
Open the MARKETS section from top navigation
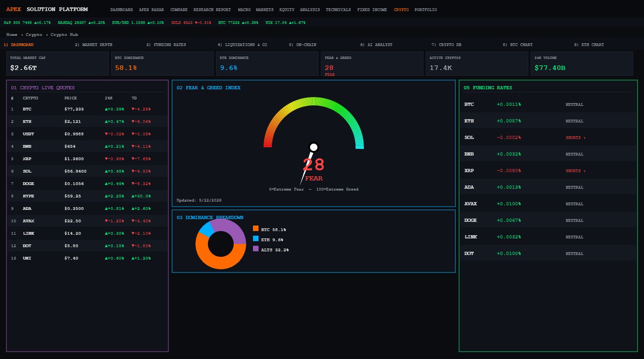pos(264,10)
